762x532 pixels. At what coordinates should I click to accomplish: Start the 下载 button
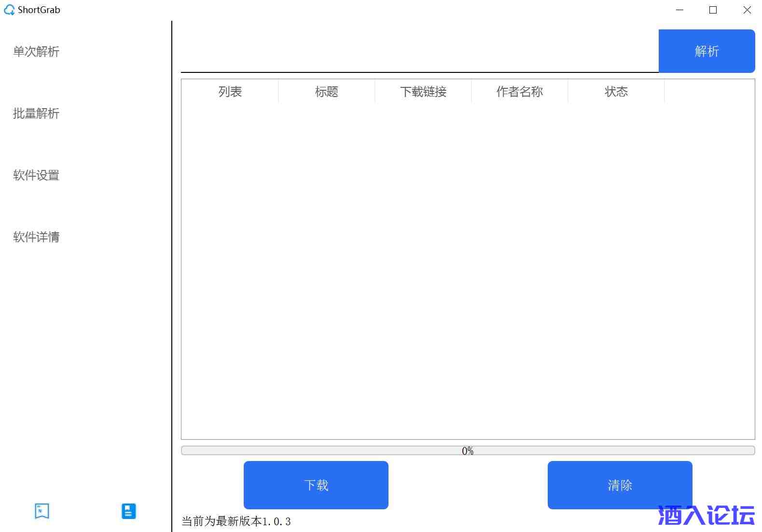(x=316, y=485)
